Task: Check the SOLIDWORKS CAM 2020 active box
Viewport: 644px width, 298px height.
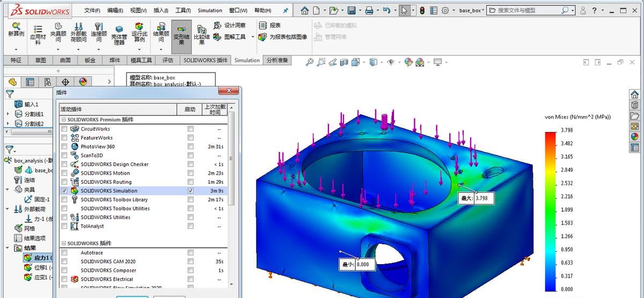Action: [64, 261]
